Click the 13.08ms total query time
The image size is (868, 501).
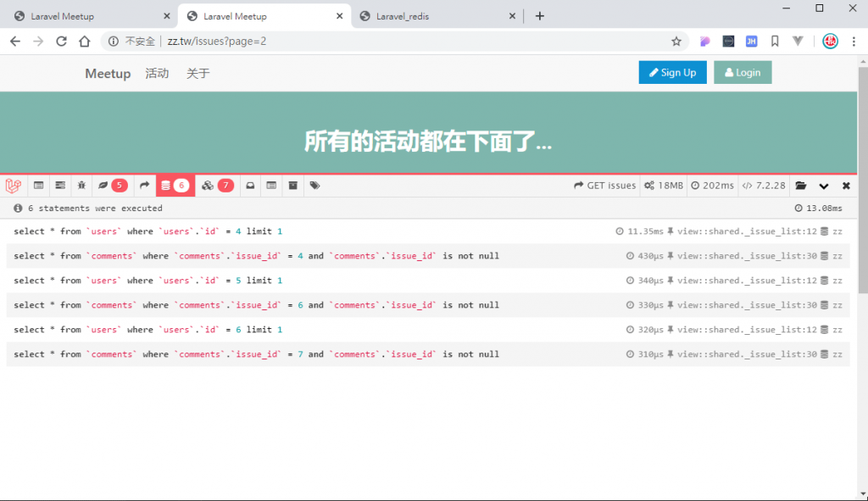point(819,209)
